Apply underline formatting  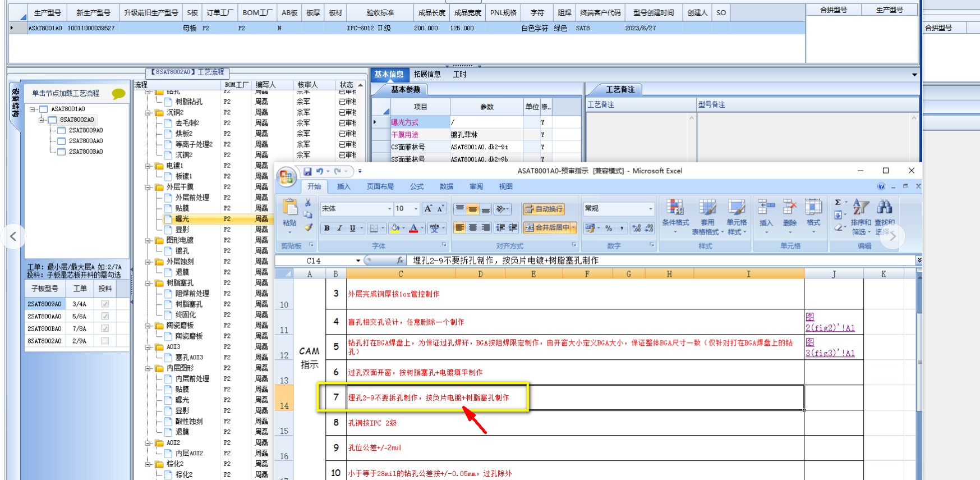pyautogui.click(x=352, y=228)
